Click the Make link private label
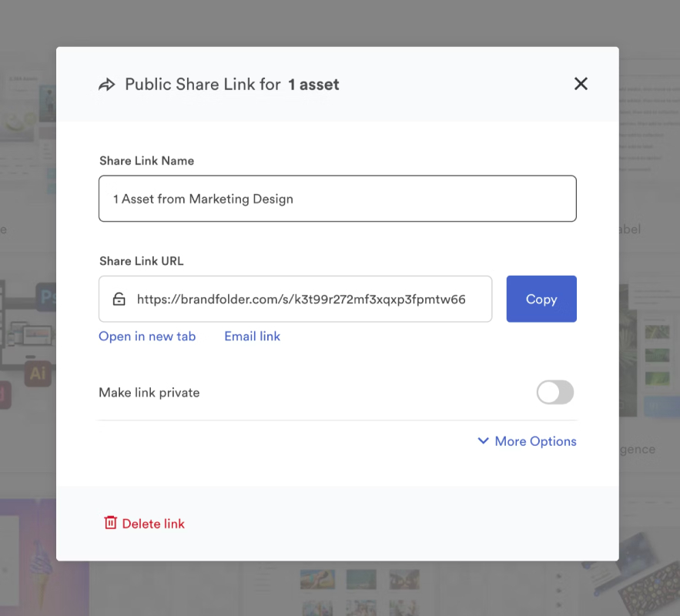 pyautogui.click(x=149, y=393)
